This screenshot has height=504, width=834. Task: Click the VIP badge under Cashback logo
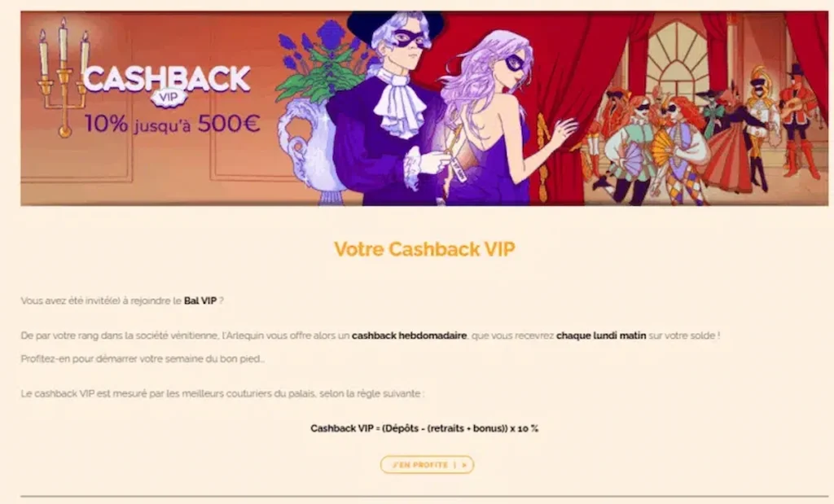click(x=168, y=97)
